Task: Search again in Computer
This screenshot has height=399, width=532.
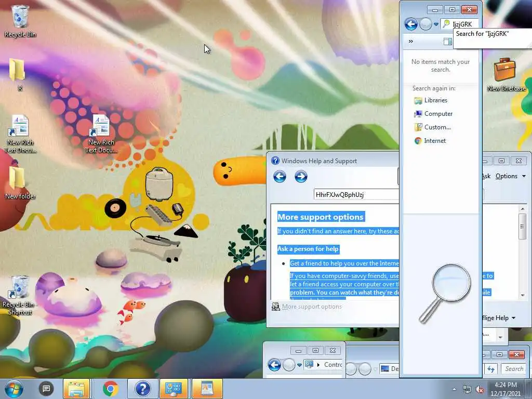Action: click(x=433, y=114)
